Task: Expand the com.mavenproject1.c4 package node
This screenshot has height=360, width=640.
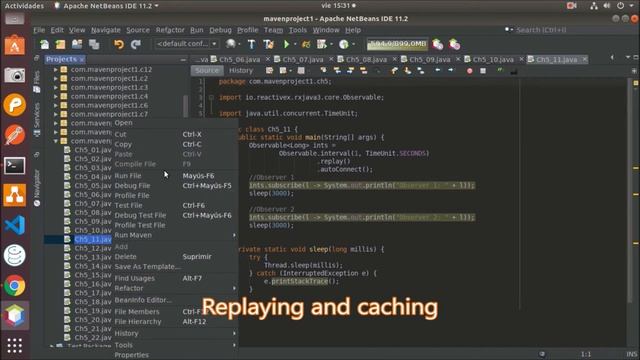Action: [56, 96]
